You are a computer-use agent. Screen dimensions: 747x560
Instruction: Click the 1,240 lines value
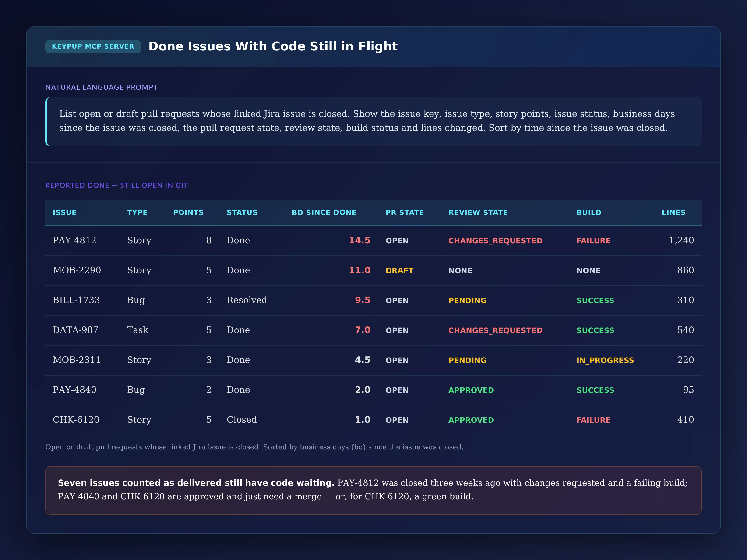(x=681, y=241)
